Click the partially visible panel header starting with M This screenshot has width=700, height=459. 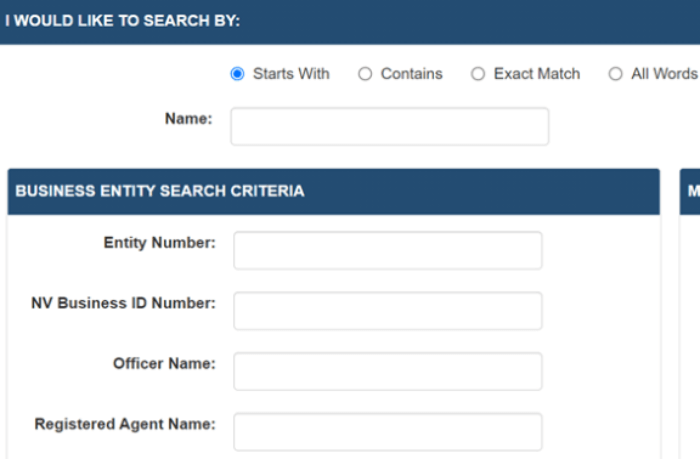[690, 192]
